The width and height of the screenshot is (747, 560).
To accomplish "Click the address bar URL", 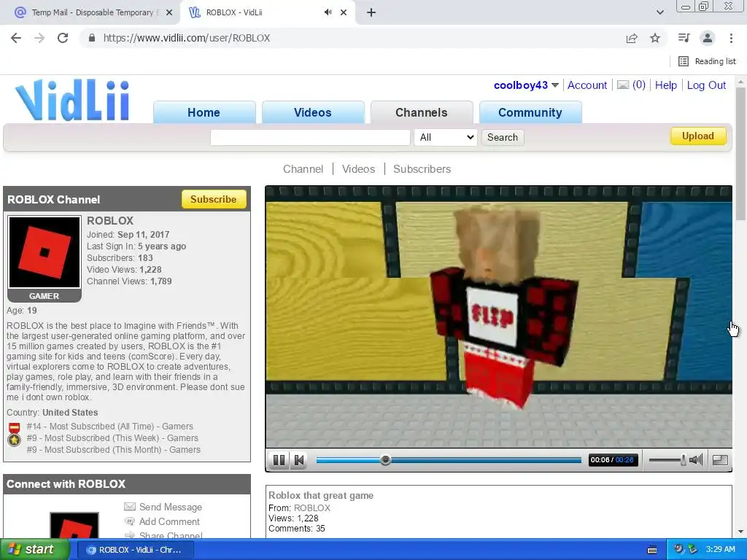I will click(x=187, y=38).
